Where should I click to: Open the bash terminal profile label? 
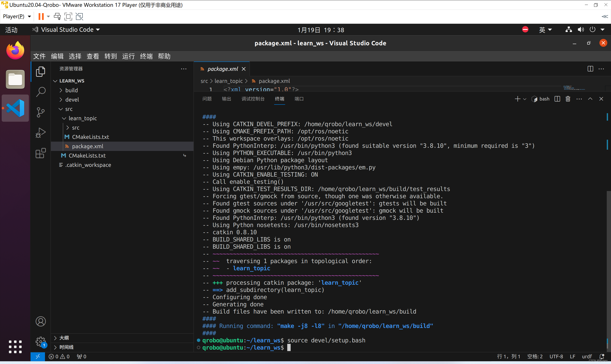[541, 99]
